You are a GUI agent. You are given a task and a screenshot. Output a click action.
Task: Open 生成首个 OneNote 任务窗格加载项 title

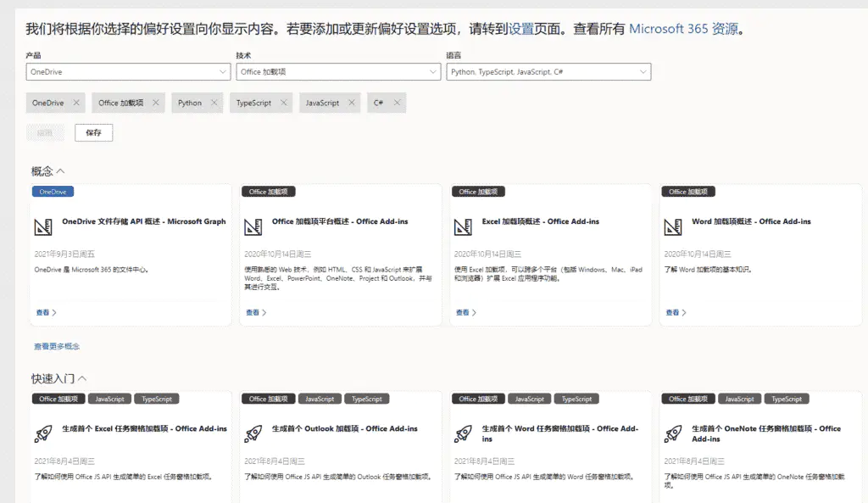(x=766, y=433)
